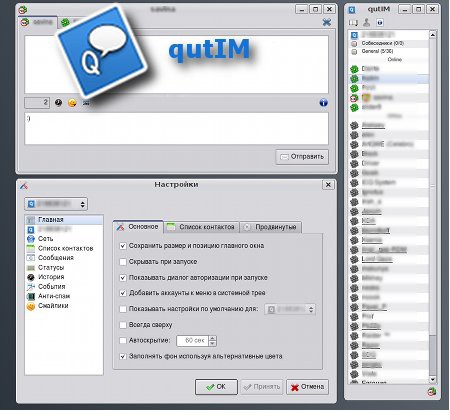
Task: Click the message input text field
Action: 176,128
